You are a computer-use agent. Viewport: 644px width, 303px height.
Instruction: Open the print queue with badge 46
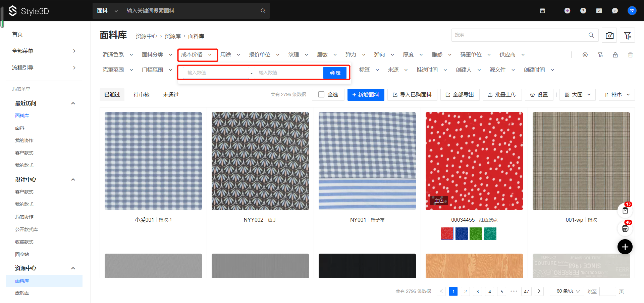pos(625,229)
